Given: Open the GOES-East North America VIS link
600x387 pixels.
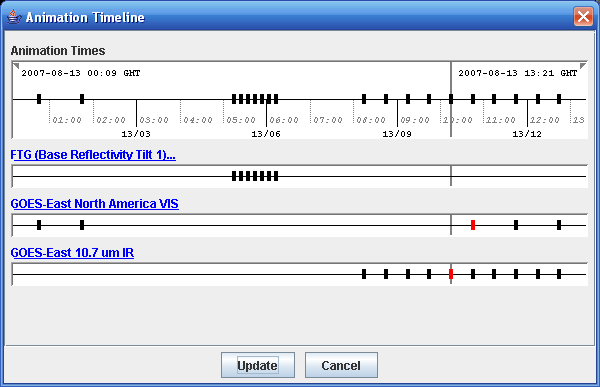Looking at the screenshot, I should tap(95, 204).
